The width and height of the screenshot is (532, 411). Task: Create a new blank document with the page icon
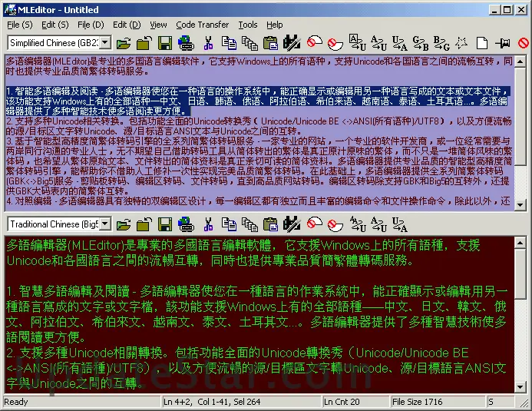click(x=482, y=43)
